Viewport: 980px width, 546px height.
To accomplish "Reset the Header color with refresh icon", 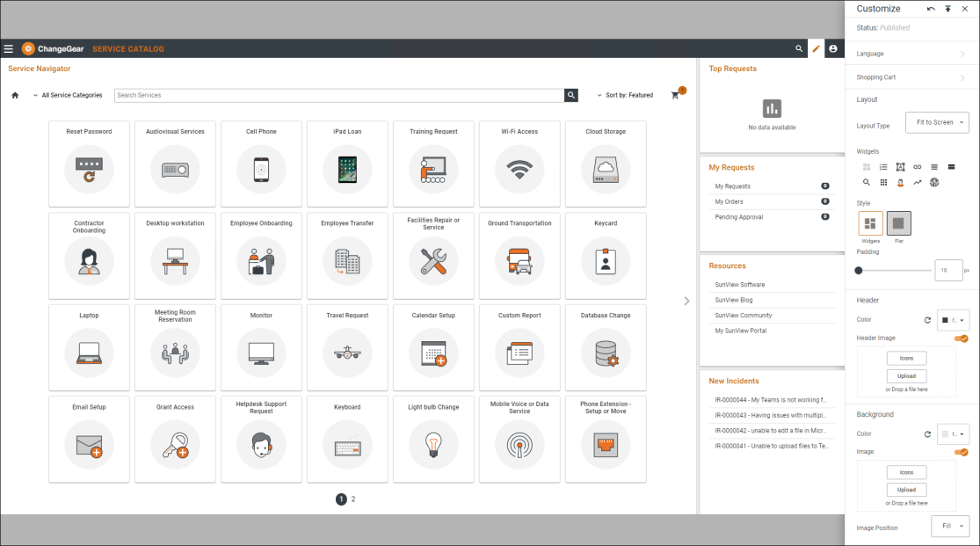I will (927, 320).
